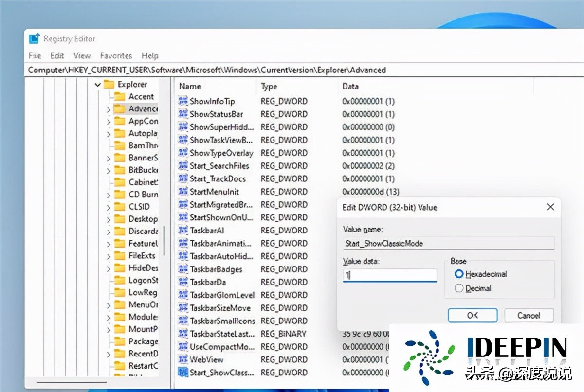
Task: Open the Favorites menu
Action: pyautogui.click(x=116, y=55)
